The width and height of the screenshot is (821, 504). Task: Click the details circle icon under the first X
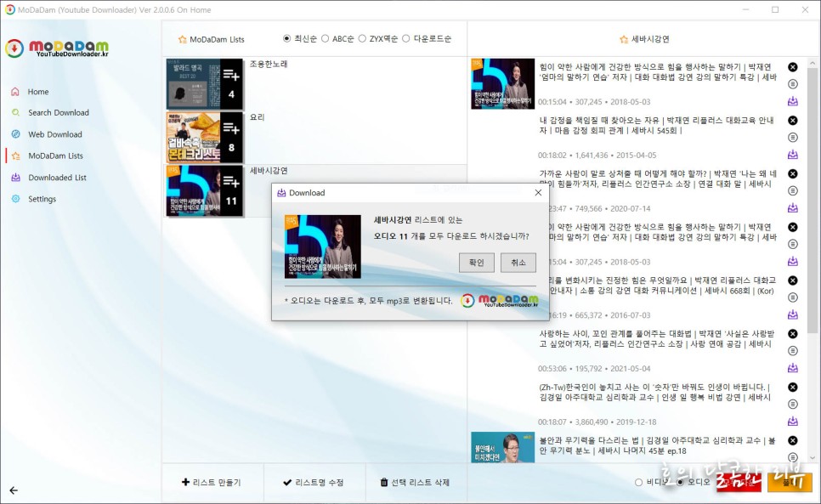click(x=793, y=84)
